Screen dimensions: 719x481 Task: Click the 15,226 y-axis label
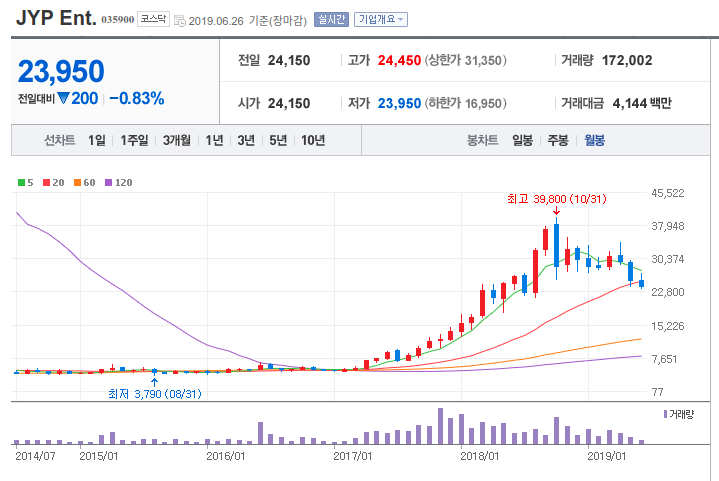(668, 326)
